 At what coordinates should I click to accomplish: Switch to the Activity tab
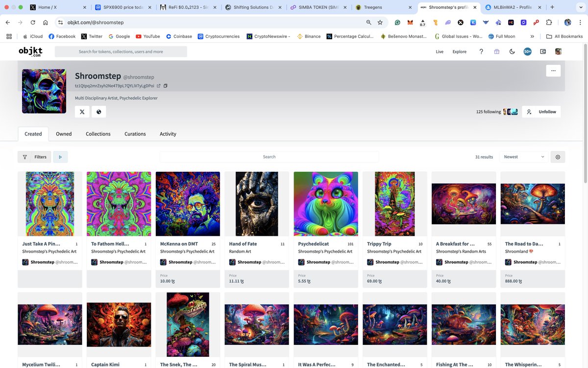point(168,134)
